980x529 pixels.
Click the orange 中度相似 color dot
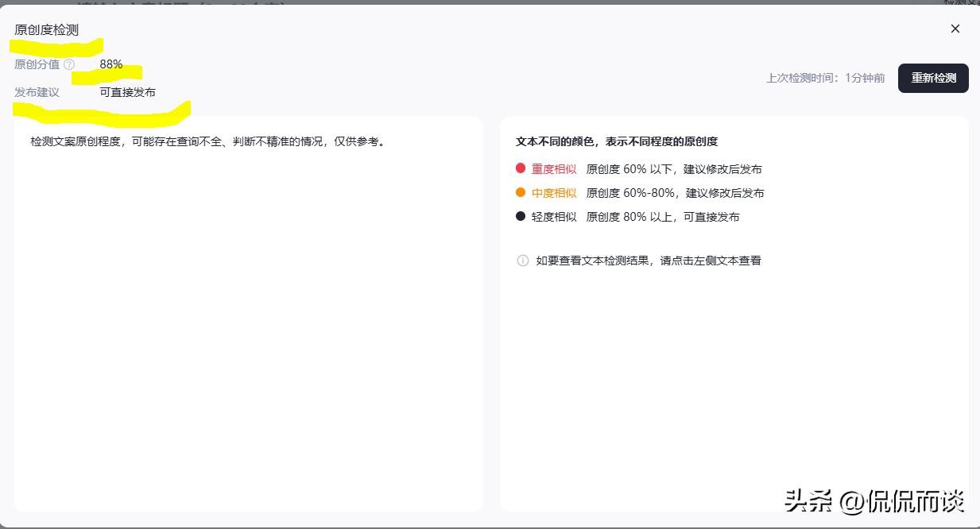521,192
